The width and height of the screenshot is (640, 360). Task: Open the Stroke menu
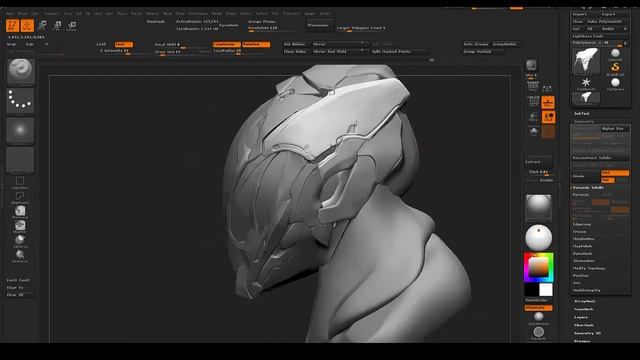point(245,13)
